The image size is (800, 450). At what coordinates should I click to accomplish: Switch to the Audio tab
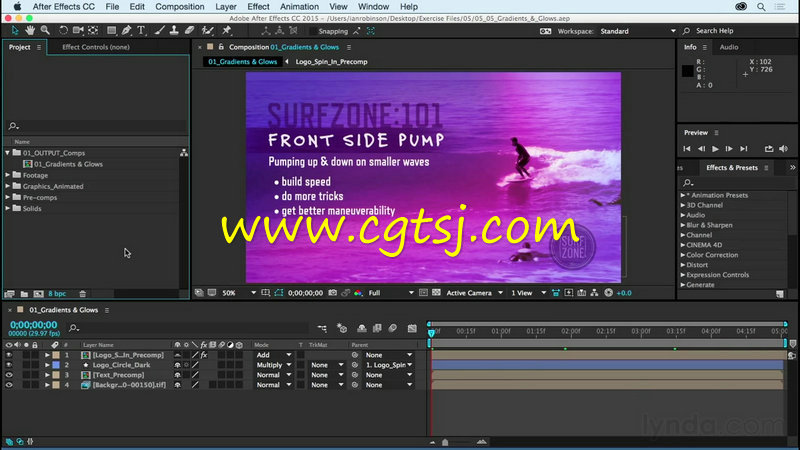pos(729,47)
